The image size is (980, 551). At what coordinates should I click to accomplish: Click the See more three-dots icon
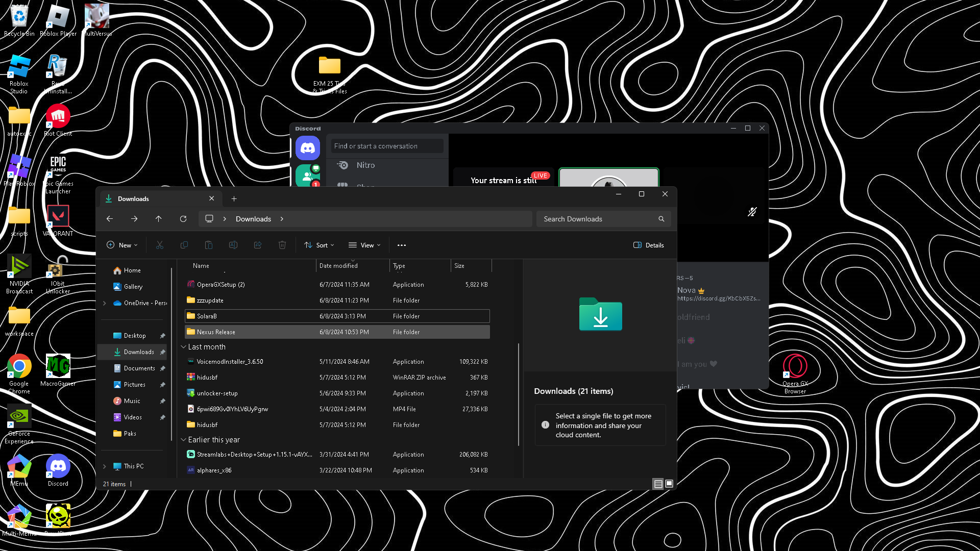coord(402,245)
